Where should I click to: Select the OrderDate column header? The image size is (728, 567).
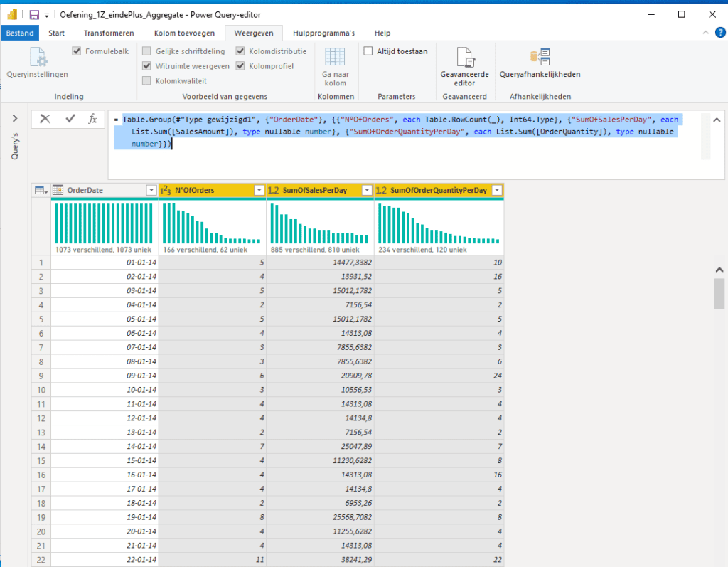105,190
